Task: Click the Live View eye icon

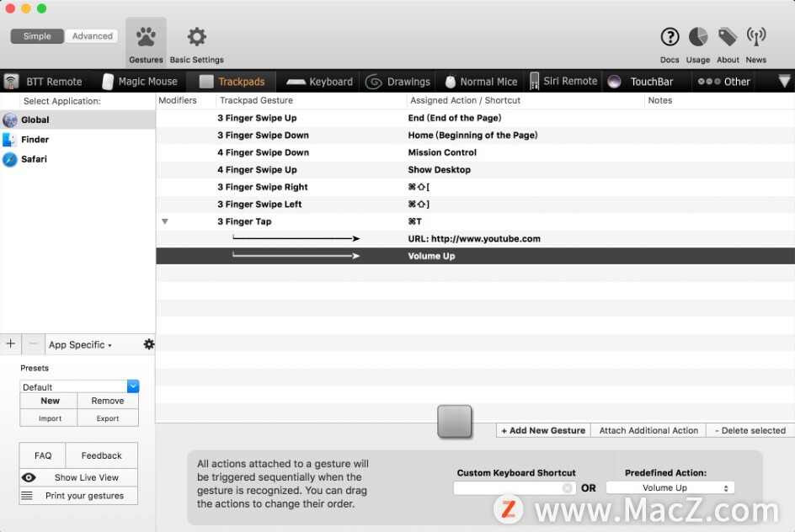Action: click(x=29, y=477)
